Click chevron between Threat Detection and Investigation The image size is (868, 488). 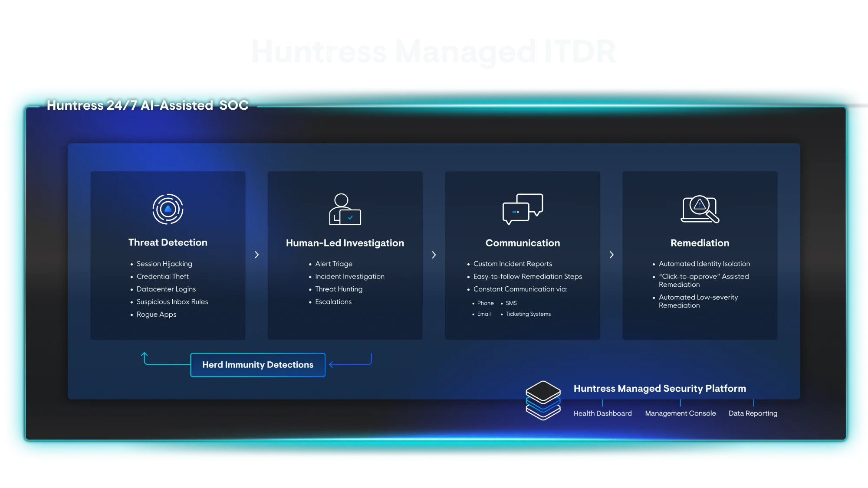[256, 255]
